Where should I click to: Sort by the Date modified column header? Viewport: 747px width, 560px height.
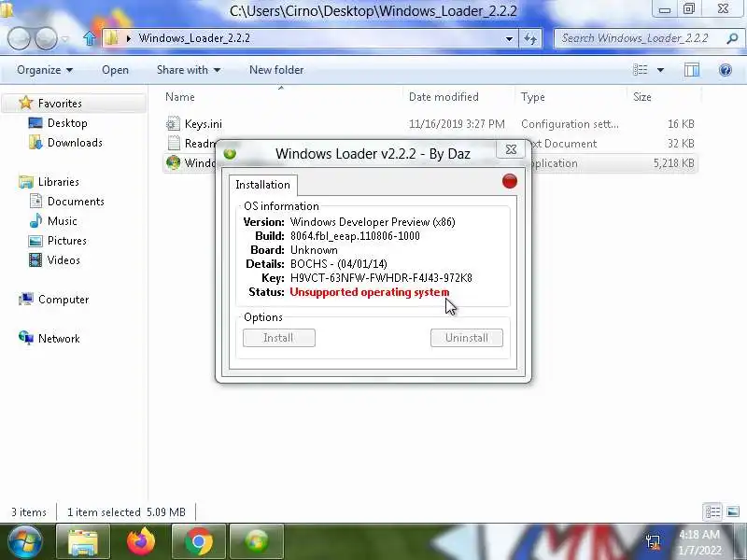tap(444, 97)
